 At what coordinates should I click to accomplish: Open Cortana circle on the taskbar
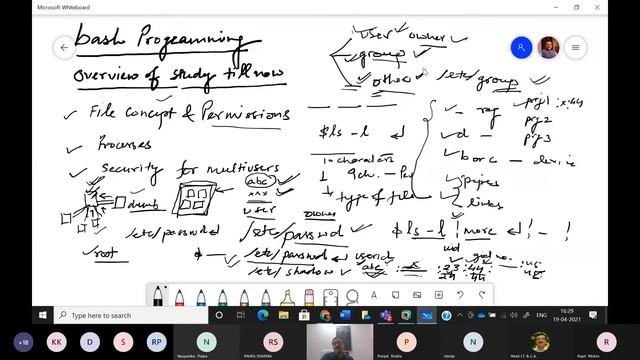(x=219, y=315)
